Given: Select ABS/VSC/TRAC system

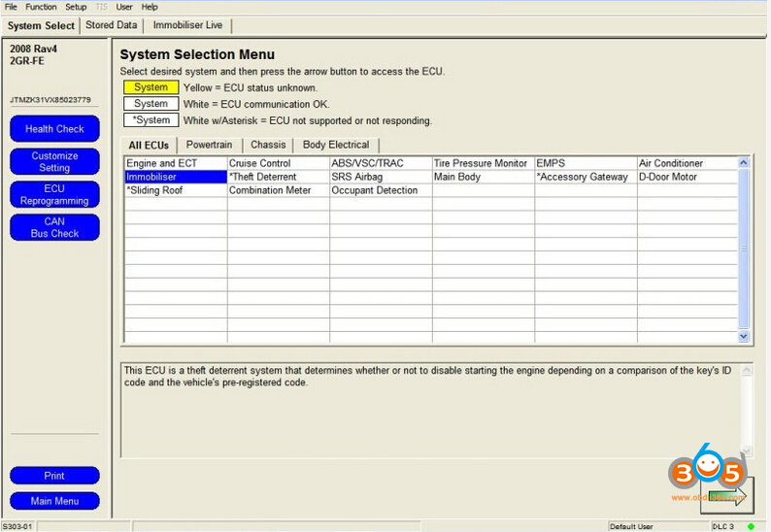Looking at the screenshot, I should coord(381,163).
